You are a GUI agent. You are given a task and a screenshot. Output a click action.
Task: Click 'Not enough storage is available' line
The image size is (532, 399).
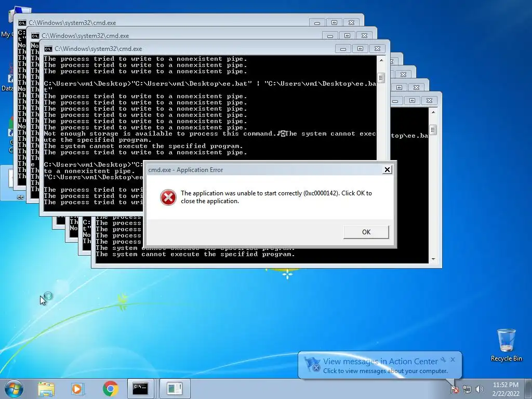[x=210, y=137]
